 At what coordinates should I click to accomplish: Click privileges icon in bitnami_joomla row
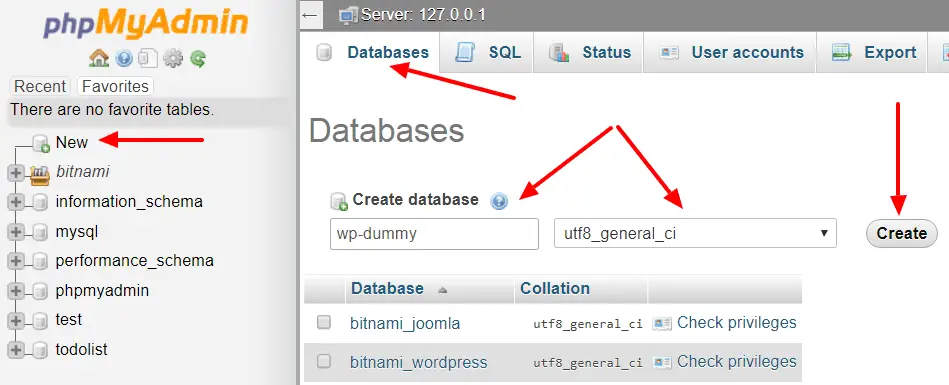(x=662, y=324)
